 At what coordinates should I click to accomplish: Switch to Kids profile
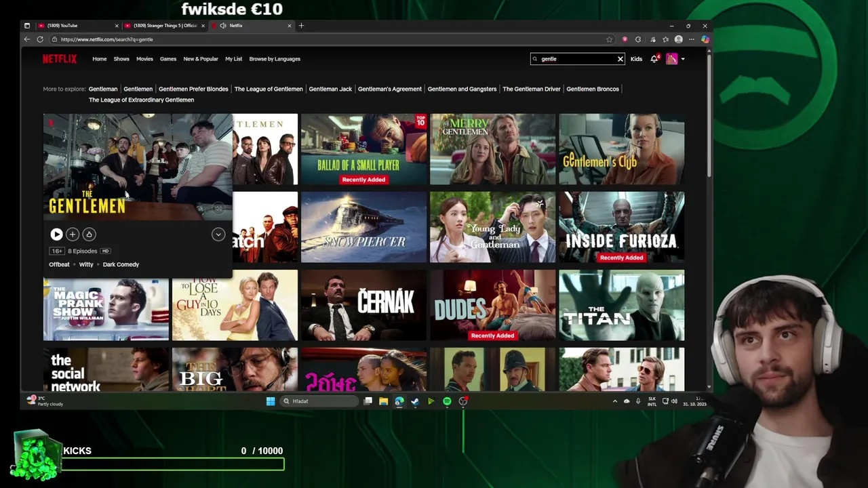[x=636, y=59]
